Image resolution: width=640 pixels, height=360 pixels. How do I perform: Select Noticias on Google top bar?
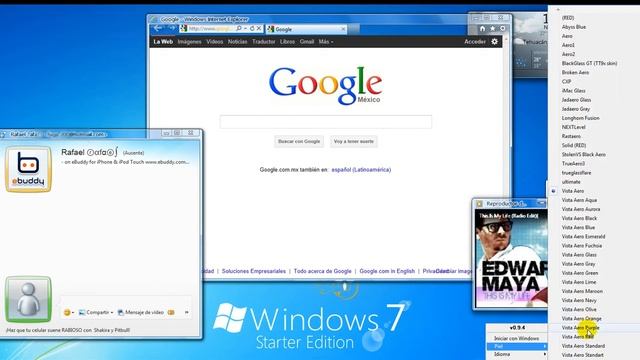(x=238, y=42)
